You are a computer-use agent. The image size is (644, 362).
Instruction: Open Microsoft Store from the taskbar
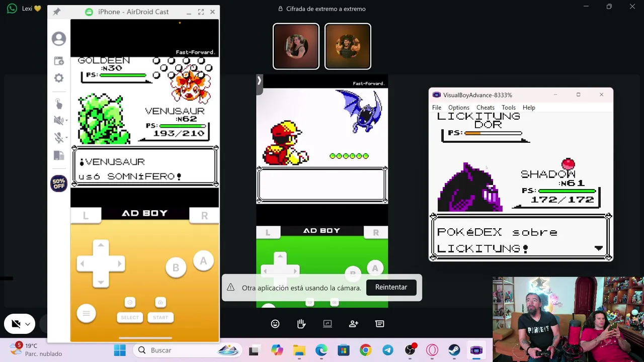pyautogui.click(x=344, y=350)
